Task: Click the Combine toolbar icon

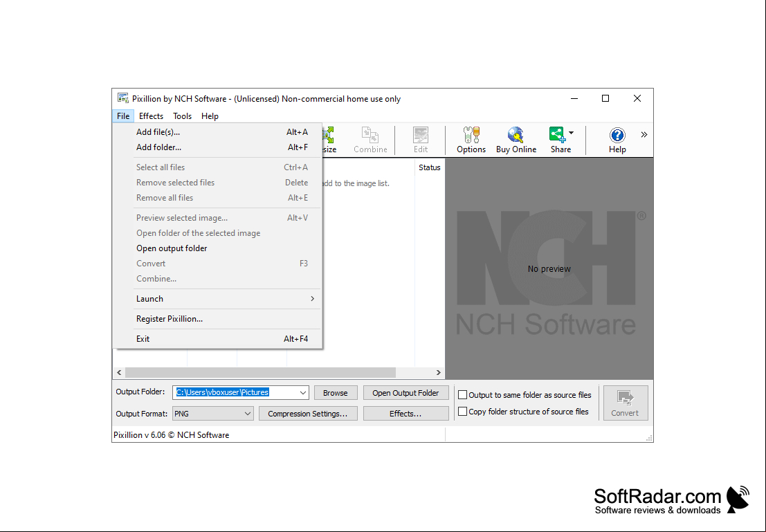Action: [x=370, y=140]
